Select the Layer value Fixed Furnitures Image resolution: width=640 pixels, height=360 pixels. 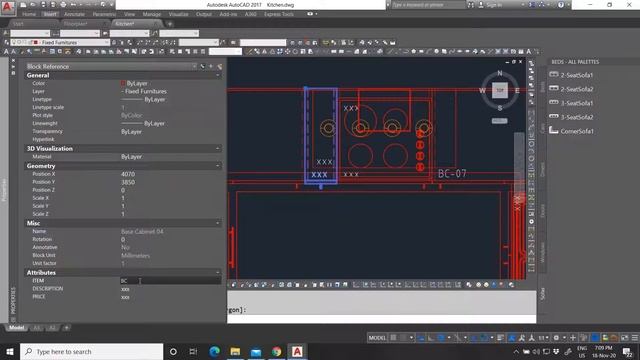[x=144, y=91]
